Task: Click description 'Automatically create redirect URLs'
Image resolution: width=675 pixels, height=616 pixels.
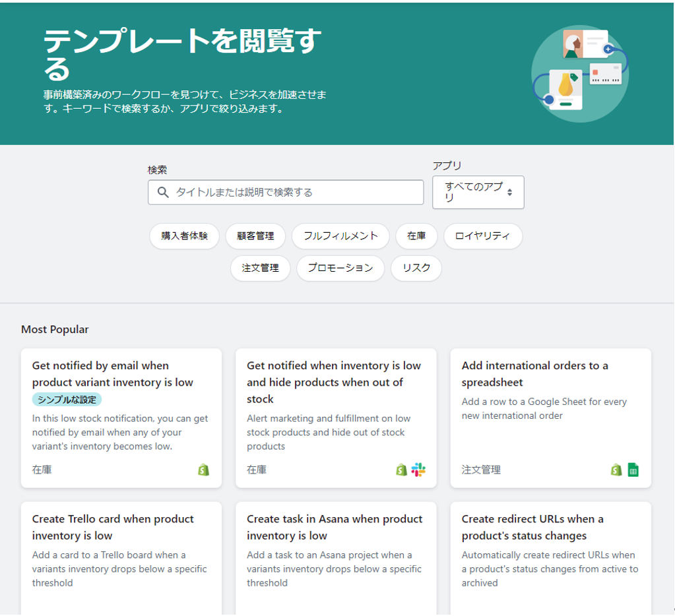Action: [x=550, y=569]
